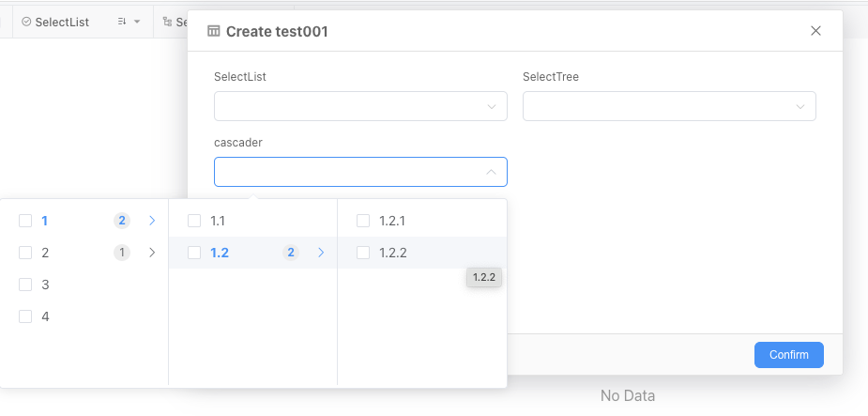Open the SelectTree dropdown field
This screenshot has width=868, height=416.
pyautogui.click(x=669, y=106)
